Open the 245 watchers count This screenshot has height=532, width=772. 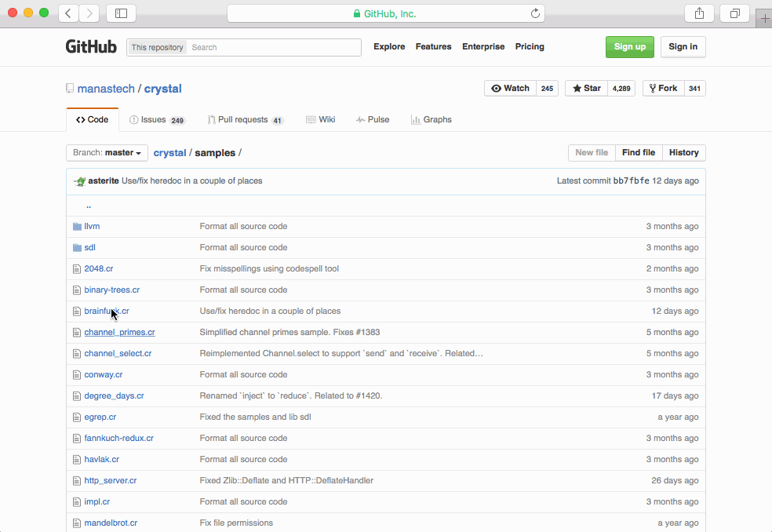(x=547, y=88)
